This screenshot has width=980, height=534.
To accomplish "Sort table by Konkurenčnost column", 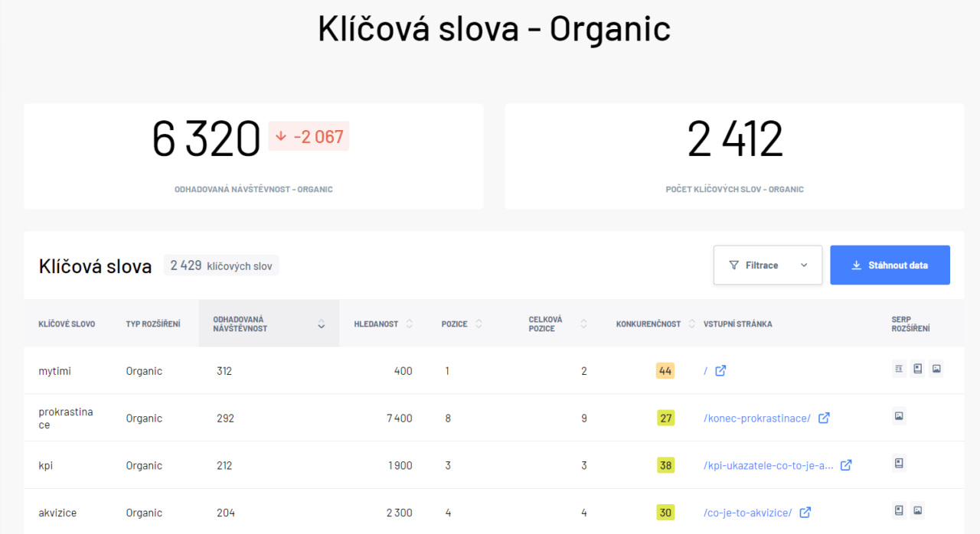I will (691, 324).
